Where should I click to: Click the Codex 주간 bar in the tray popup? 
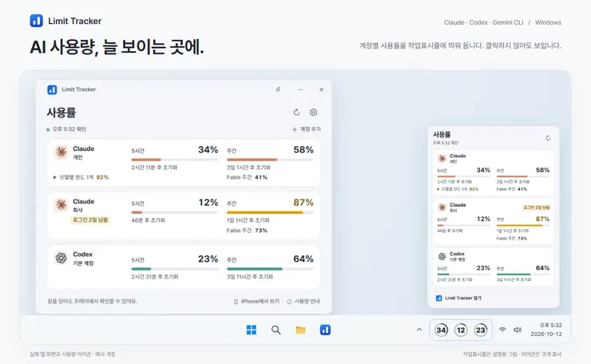click(x=523, y=275)
